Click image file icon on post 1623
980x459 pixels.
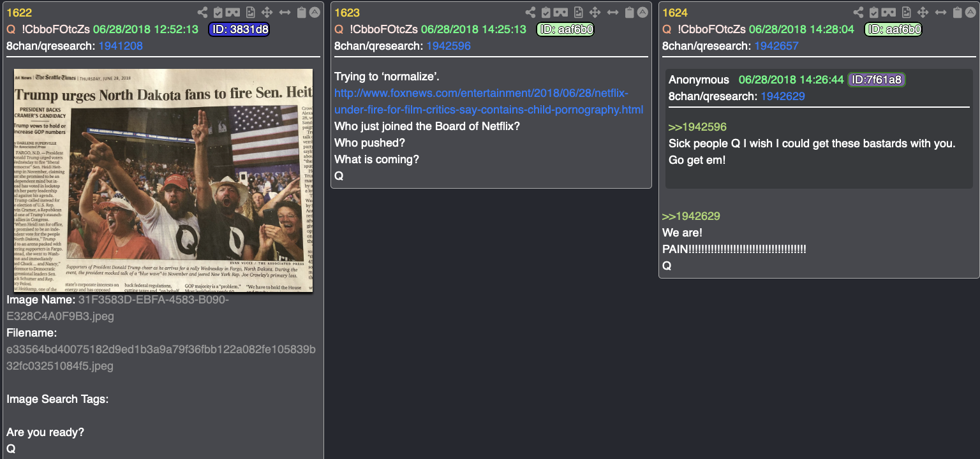tap(578, 12)
